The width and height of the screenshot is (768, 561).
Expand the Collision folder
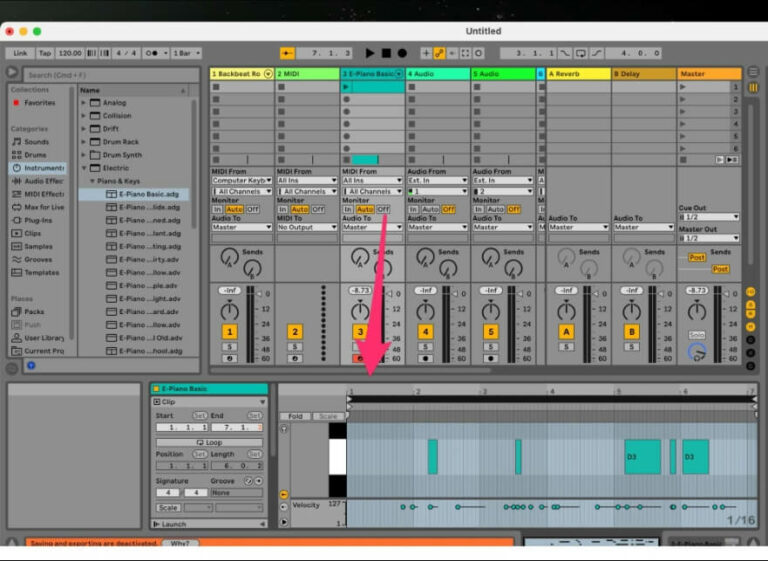pyautogui.click(x=83, y=116)
